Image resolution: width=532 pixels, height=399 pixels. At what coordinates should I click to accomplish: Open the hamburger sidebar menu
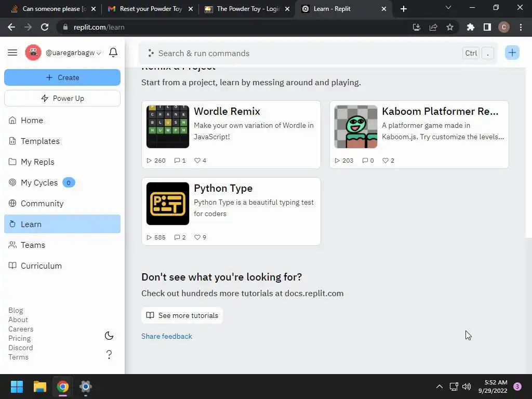(x=12, y=52)
